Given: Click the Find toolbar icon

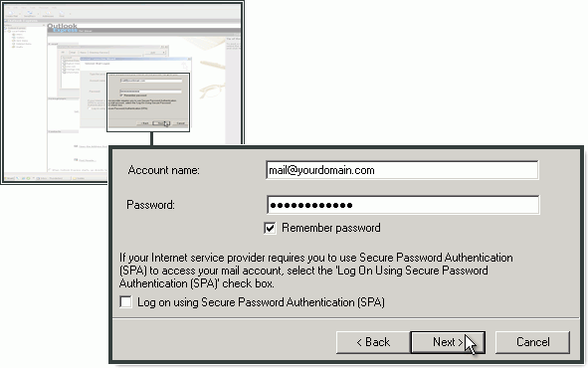Looking at the screenshot, I should (x=62, y=14).
